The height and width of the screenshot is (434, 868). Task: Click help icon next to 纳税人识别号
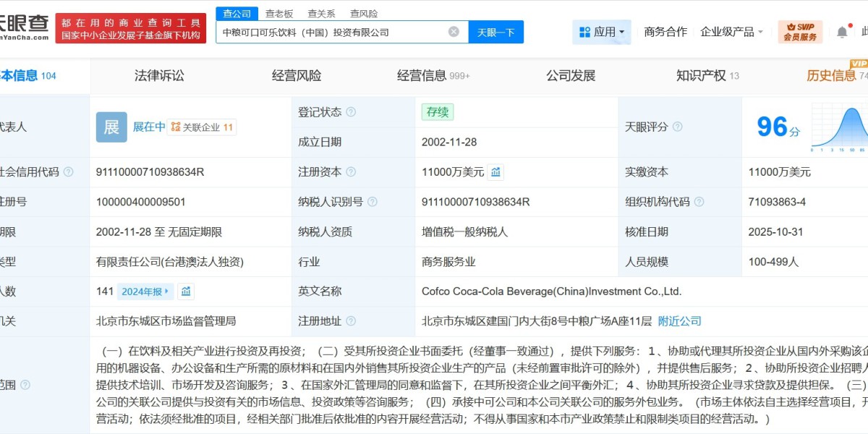(372, 202)
